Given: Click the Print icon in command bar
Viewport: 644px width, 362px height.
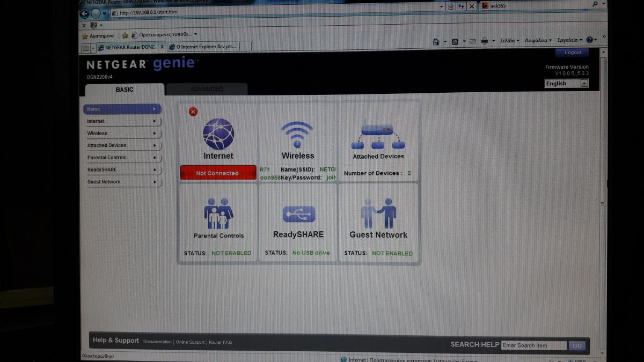Looking at the screenshot, I should [x=485, y=41].
